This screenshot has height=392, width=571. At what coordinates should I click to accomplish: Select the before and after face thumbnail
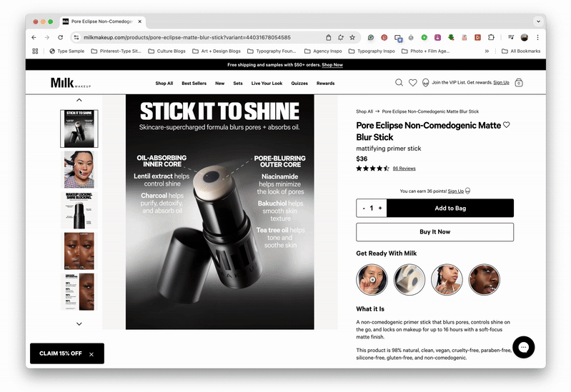79,251
